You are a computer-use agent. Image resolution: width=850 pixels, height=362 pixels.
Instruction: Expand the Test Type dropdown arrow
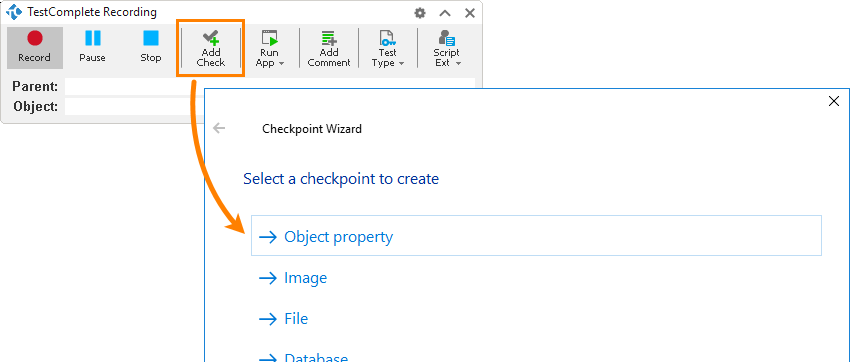[401, 63]
